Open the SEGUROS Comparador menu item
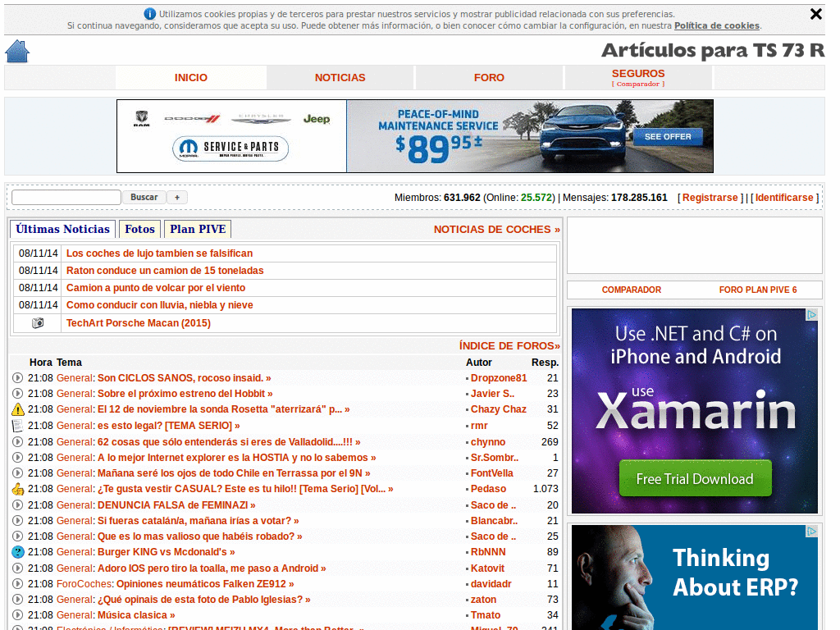Screen dimensions: 840x630 point(638,78)
